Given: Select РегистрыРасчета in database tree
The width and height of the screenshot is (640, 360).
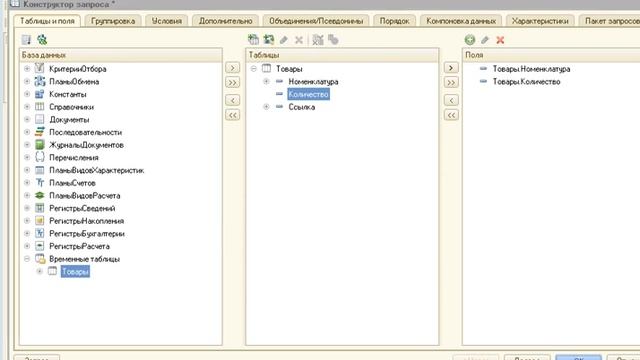Looking at the screenshot, I should click(79, 246).
